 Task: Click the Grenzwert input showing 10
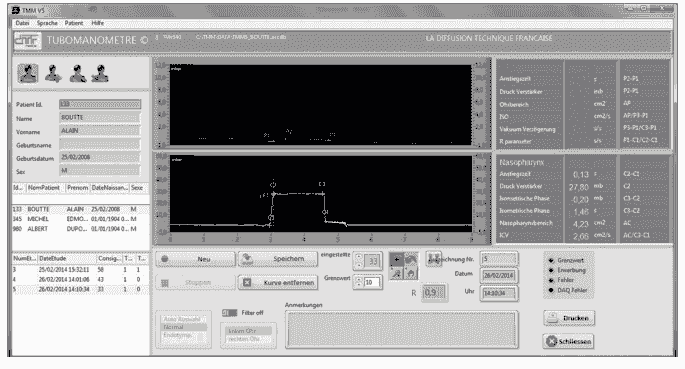[372, 282]
